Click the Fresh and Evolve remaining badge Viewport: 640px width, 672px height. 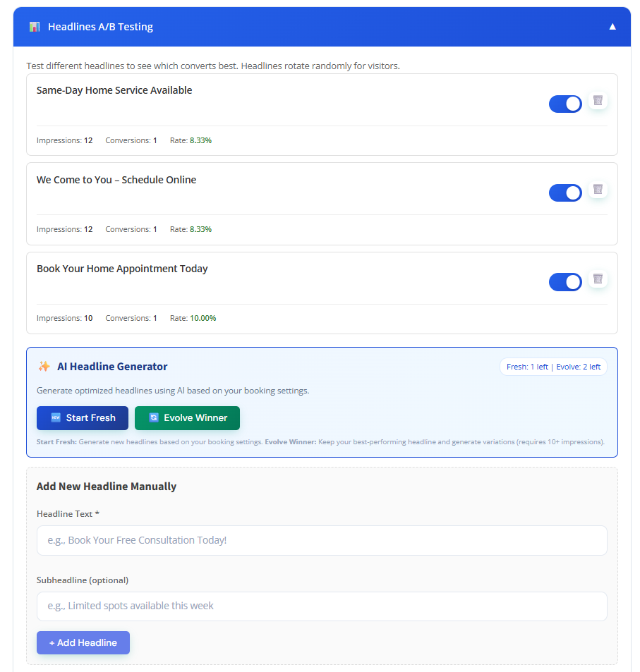[553, 367]
